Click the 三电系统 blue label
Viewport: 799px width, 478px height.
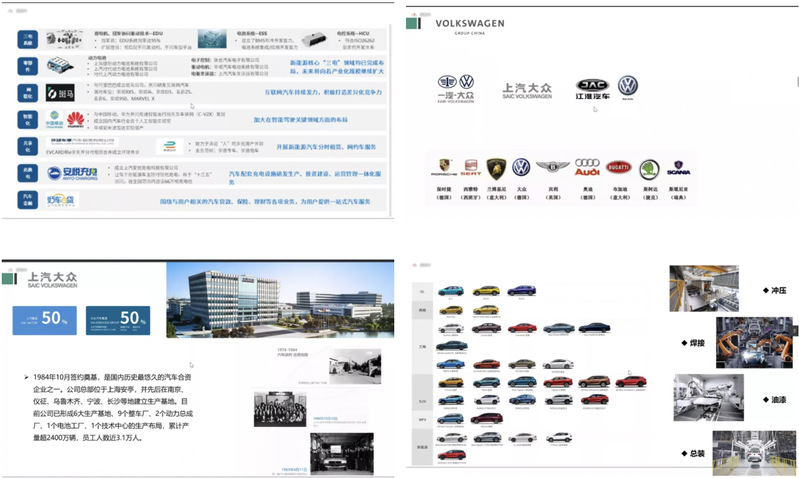(x=28, y=39)
